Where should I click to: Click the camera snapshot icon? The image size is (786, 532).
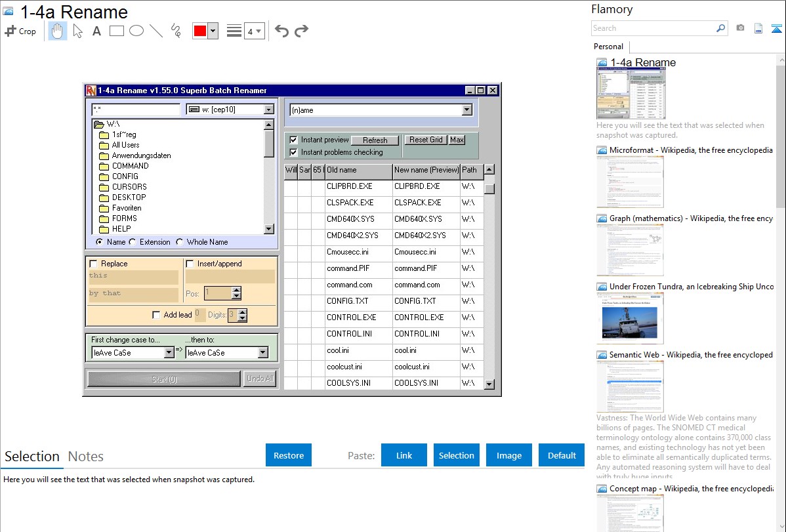pyautogui.click(x=740, y=28)
